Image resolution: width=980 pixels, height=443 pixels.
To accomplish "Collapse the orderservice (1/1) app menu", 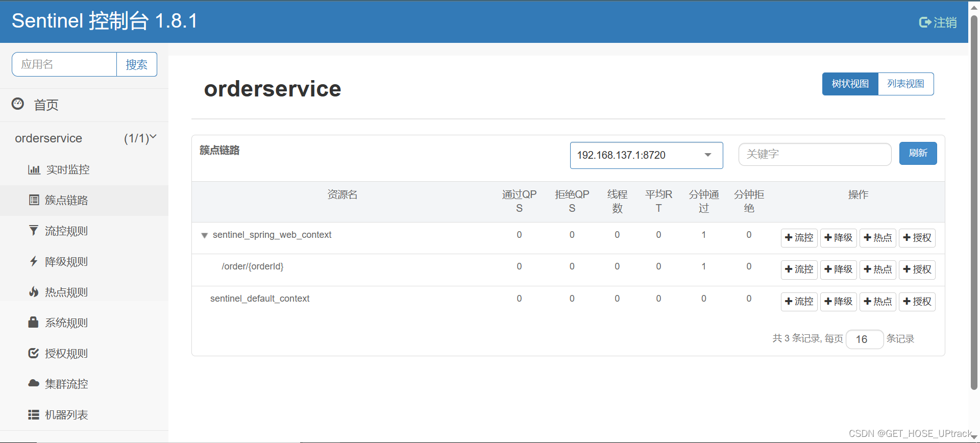I will [84, 138].
